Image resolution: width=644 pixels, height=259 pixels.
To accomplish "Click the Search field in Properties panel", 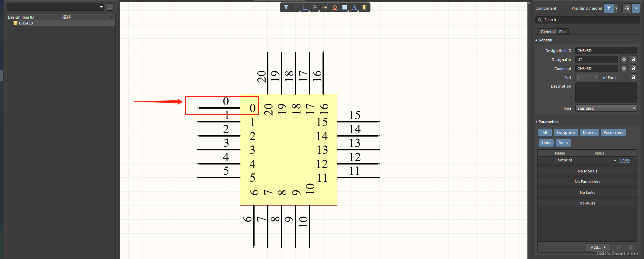I will 588,20.
